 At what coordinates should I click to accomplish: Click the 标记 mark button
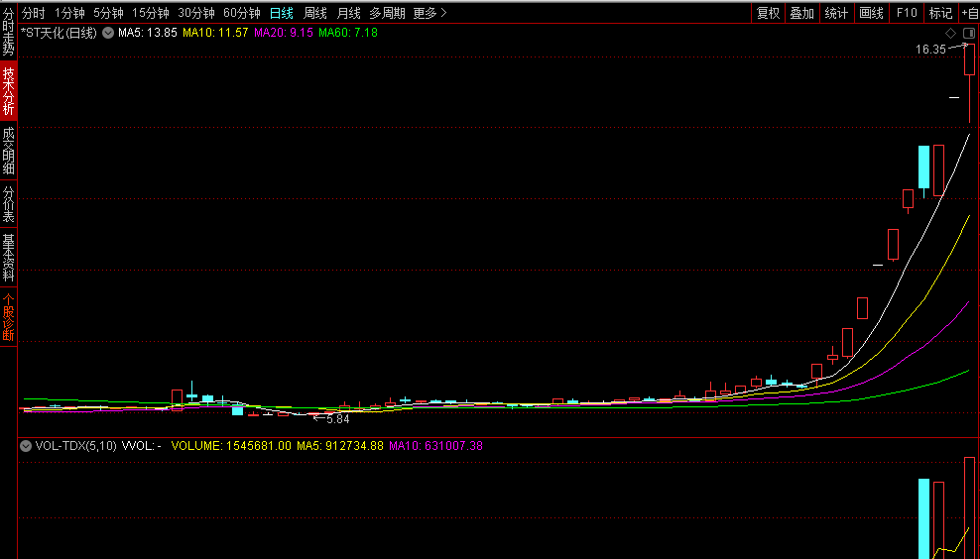pos(940,13)
